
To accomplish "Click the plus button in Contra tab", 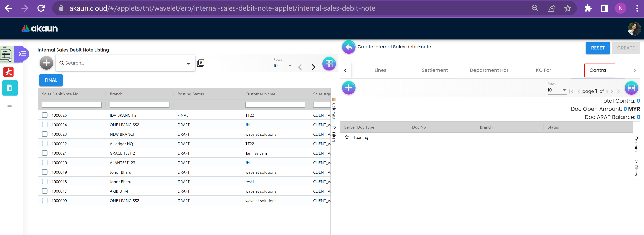I will coord(348,88).
